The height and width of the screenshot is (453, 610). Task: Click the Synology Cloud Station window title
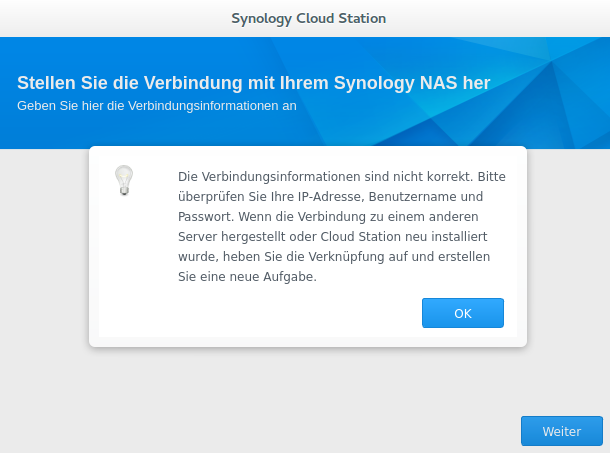pos(308,18)
